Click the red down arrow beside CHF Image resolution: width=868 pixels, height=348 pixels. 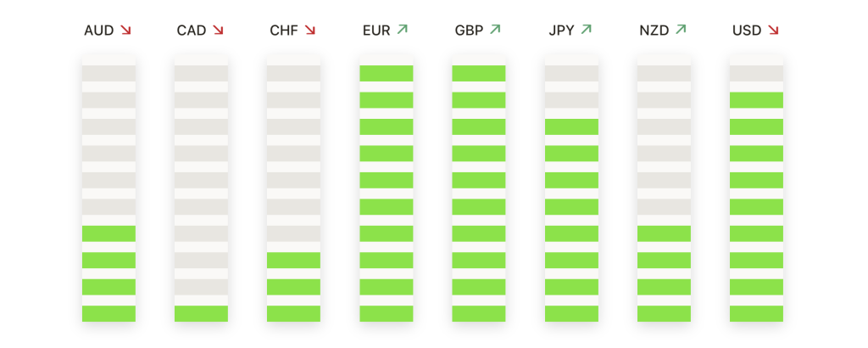pyautogui.click(x=310, y=30)
